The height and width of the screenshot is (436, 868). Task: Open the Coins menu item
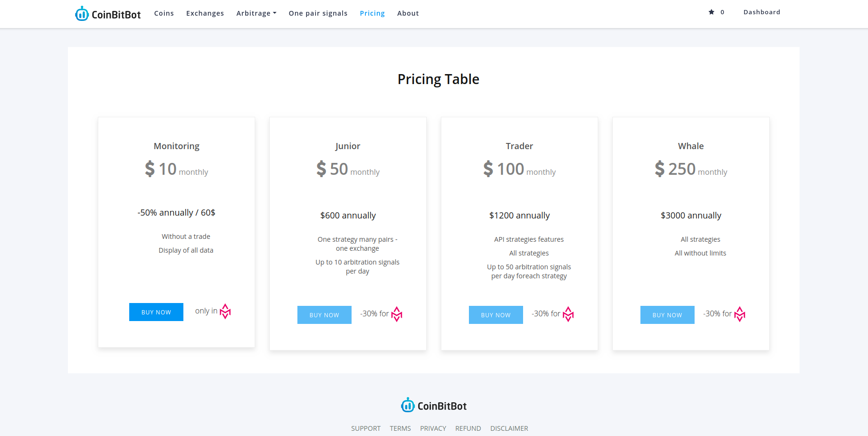pos(164,13)
